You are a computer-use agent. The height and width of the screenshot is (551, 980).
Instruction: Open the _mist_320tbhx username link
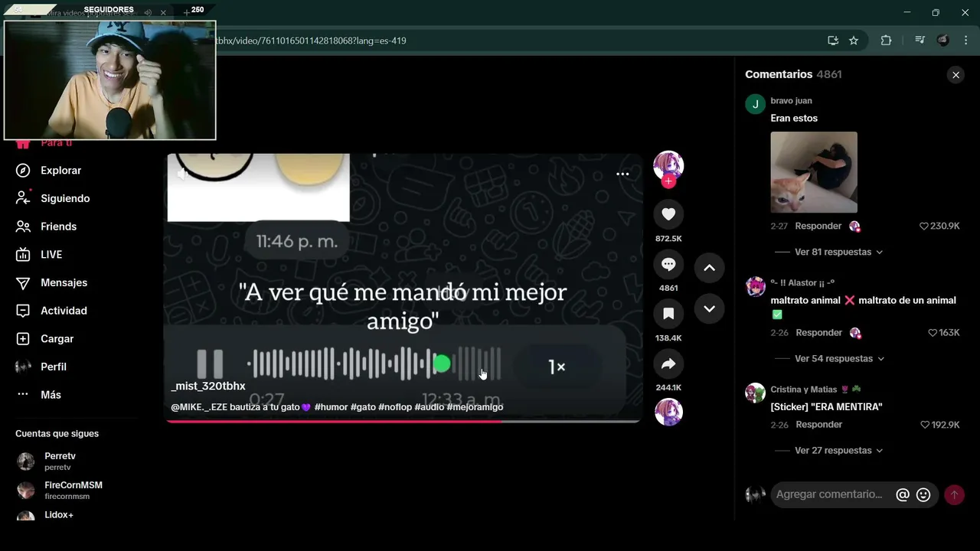coord(208,386)
